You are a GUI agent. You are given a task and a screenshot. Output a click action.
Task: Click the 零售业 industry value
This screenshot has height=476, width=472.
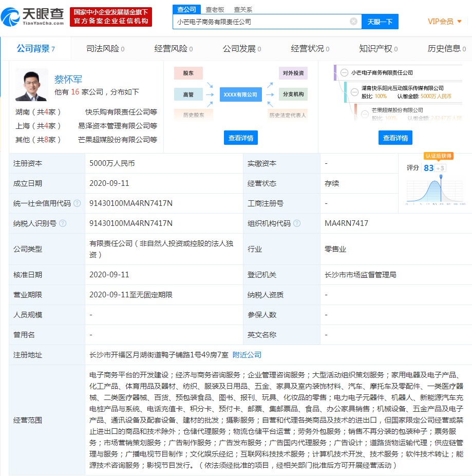tap(335, 249)
